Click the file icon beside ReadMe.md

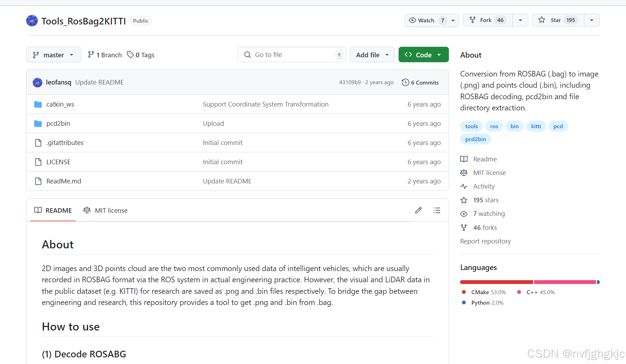[38, 181]
